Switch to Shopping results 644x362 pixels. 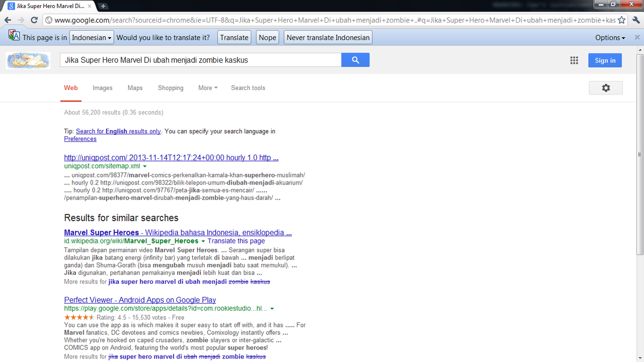[171, 88]
